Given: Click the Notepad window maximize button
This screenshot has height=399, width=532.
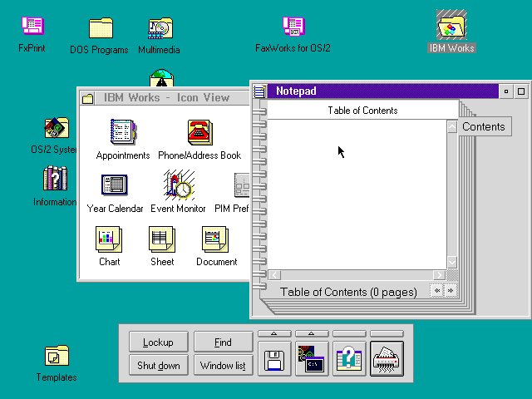Looking at the screenshot, I should 521,91.
